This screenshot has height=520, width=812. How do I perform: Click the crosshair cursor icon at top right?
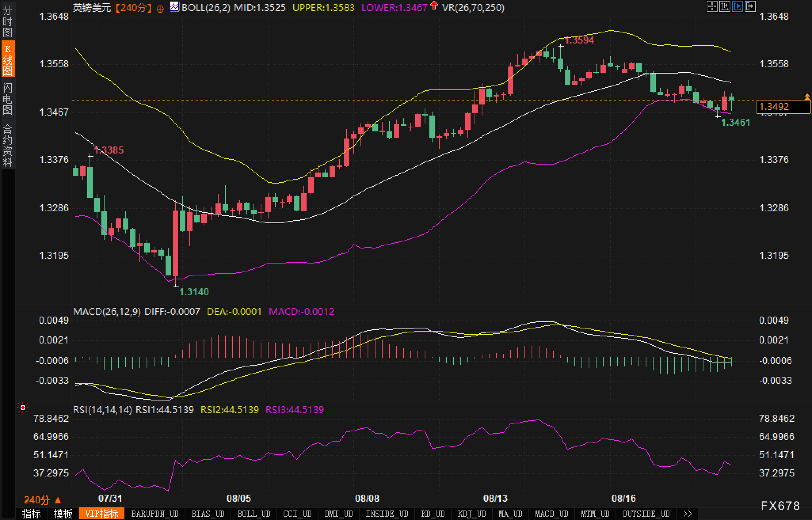pyautogui.click(x=712, y=6)
